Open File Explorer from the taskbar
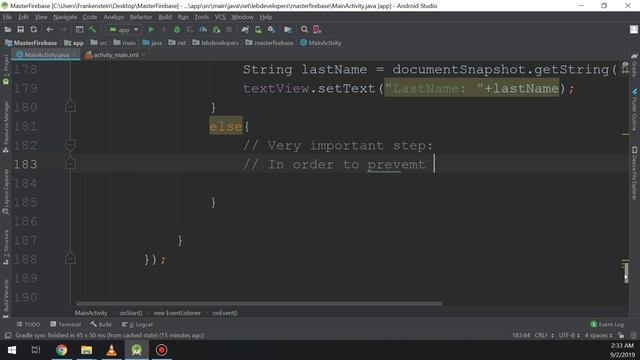Screen dimensions: 640x360 (87, 350)
